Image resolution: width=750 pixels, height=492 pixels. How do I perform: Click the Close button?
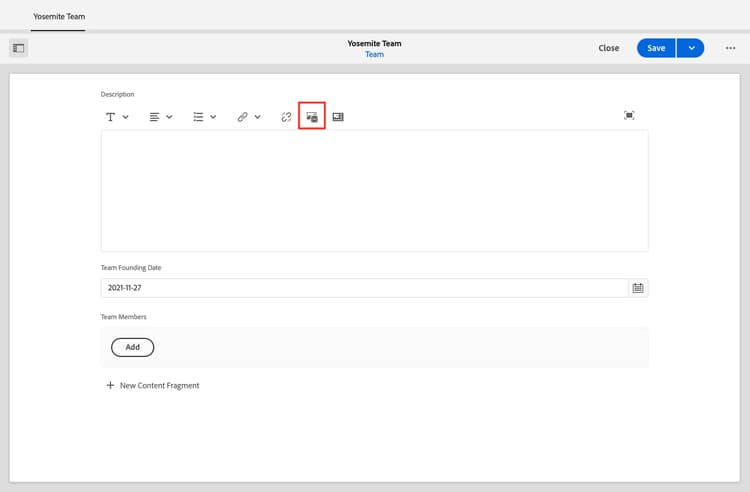608,48
